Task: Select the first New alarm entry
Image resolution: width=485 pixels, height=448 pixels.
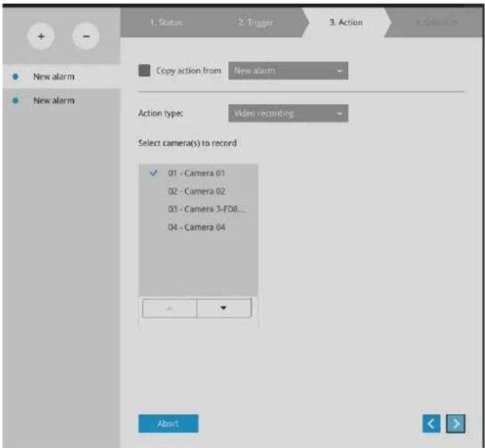Action: [62, 77]
